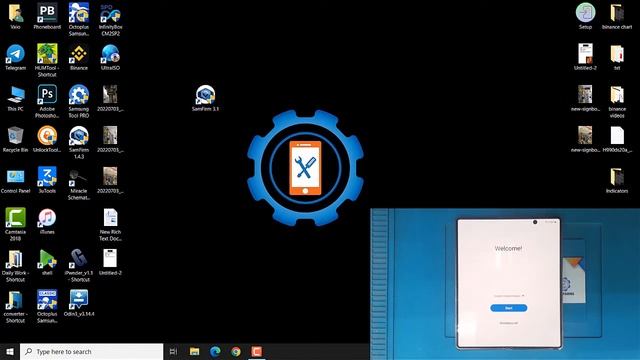The image size is (640, 360).
Task: Launch the Phoneboard shortcut
Action: (x=47, y=16)
